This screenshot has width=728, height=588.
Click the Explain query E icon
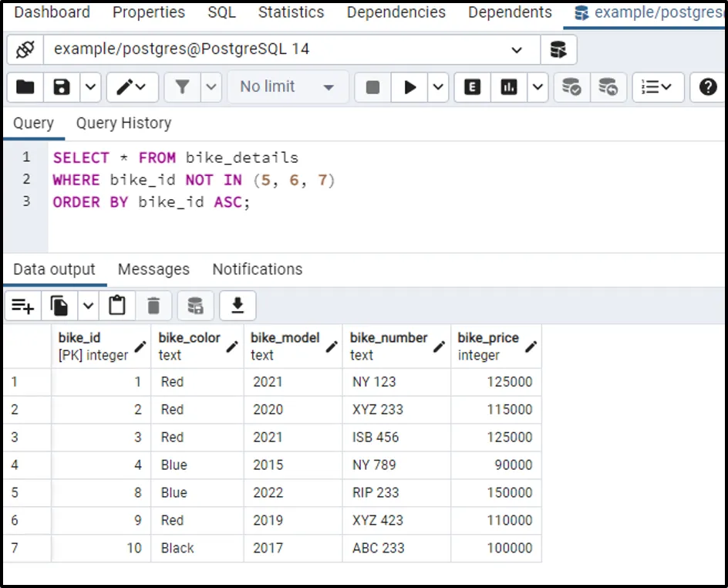click(473, 87)
